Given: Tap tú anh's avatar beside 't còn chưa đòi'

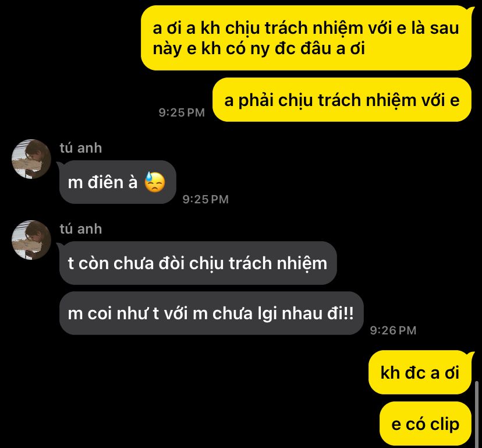Looking at the screenshot, I should pos(31,240).
